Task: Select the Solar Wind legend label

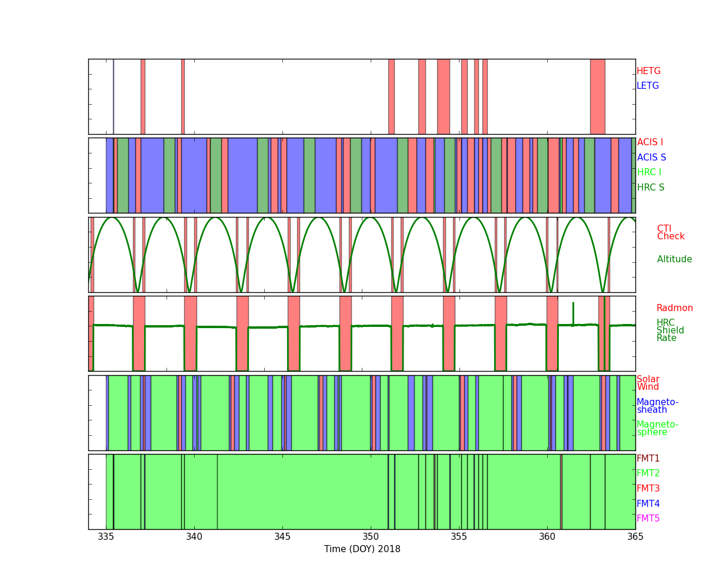Action: (648, 383)
